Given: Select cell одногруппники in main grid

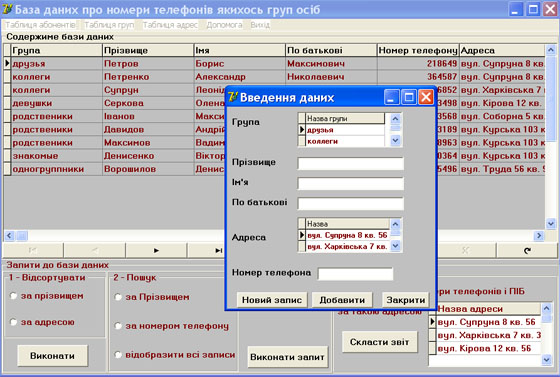Looking at the screenshot, I should click(x=56, y=169).
